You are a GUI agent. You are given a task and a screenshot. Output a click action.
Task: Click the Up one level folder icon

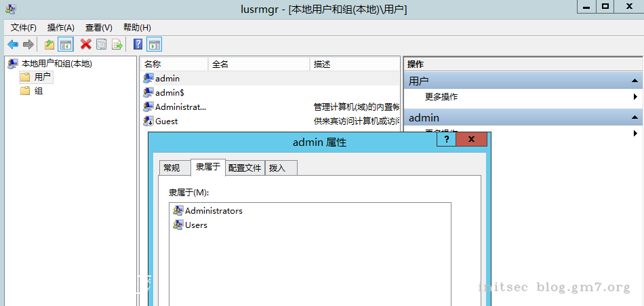(49, 45)
